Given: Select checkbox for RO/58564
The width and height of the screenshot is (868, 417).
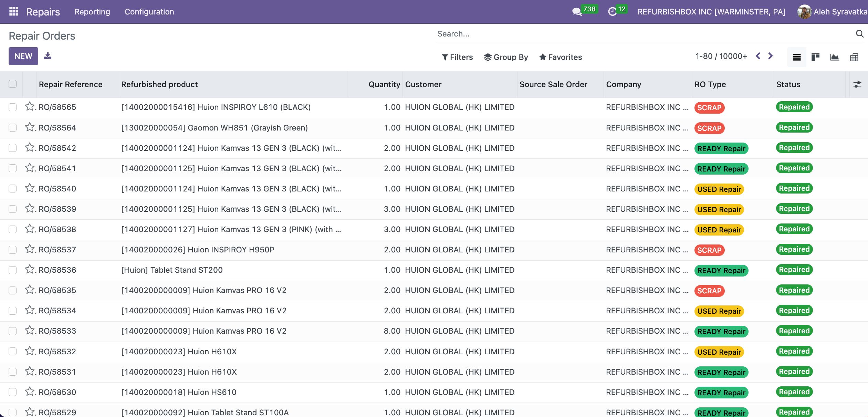Looking at the screenshot, I should pos(13,127).
